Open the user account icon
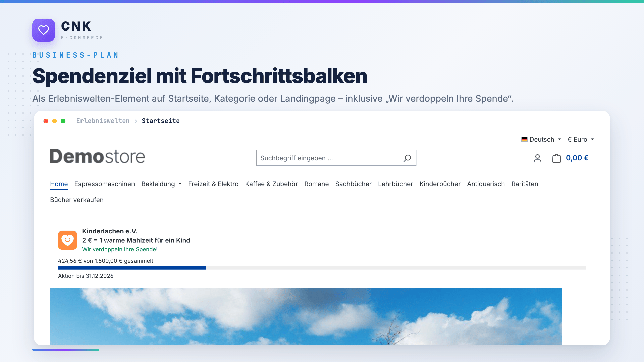 (537, 158)
